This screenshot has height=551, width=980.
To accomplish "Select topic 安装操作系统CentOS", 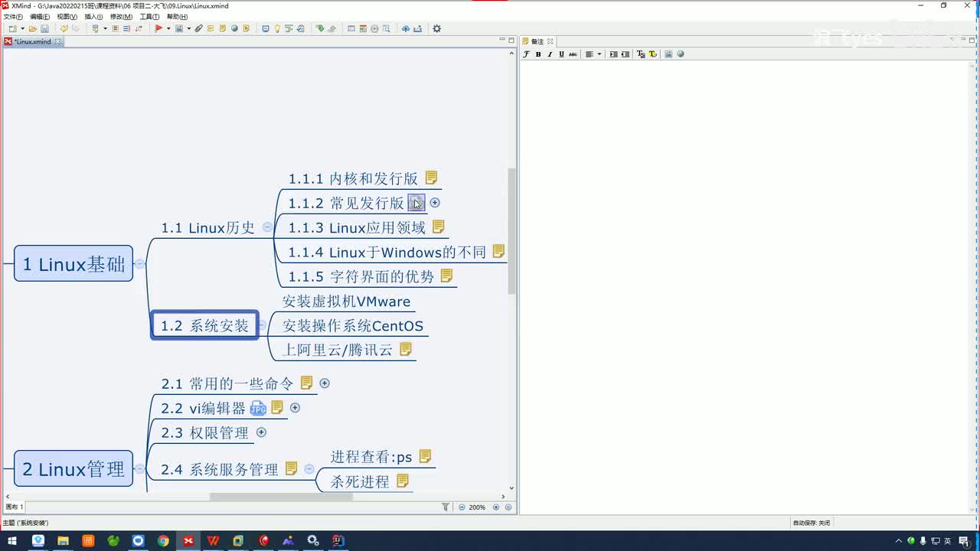I will tap(352, 326).
